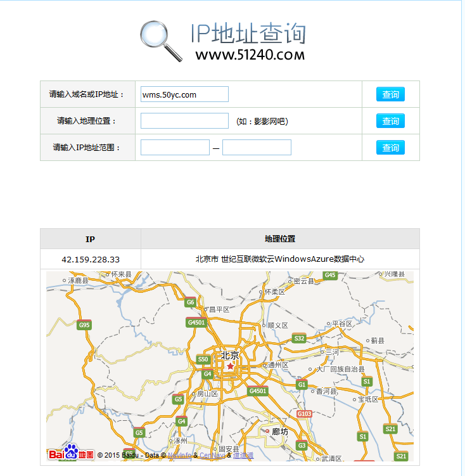
Task: Click the 通州区 label on map
Action: 278,365
